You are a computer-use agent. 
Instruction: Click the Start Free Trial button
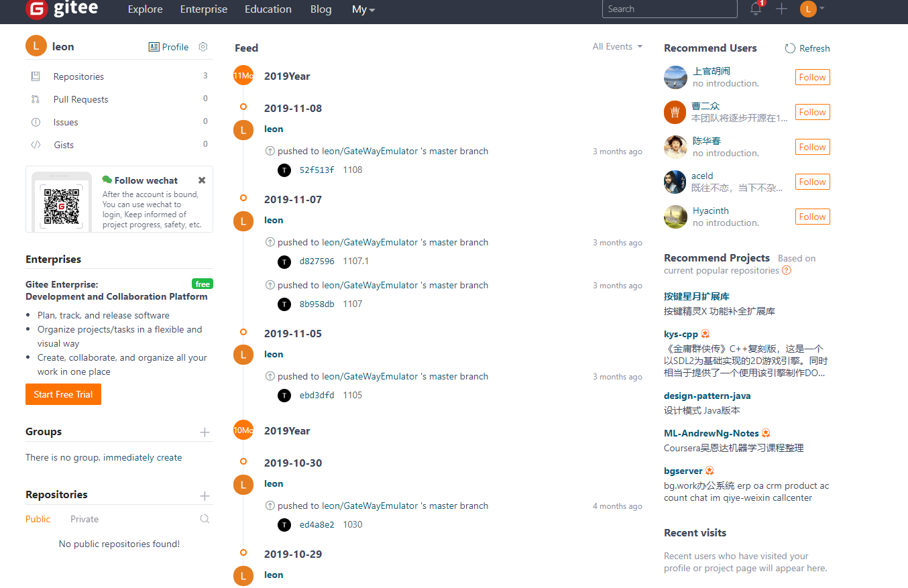pyautogui.click(x=63, y=394)
